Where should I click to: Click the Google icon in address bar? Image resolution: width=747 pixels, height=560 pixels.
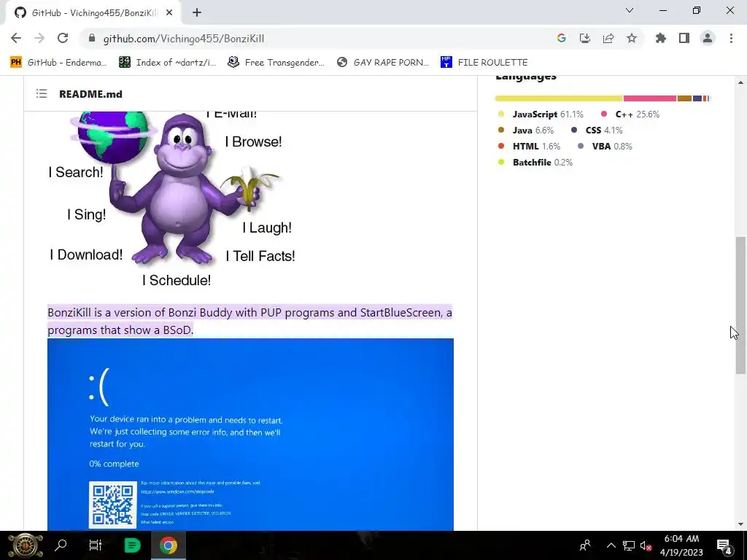point(561,38)
